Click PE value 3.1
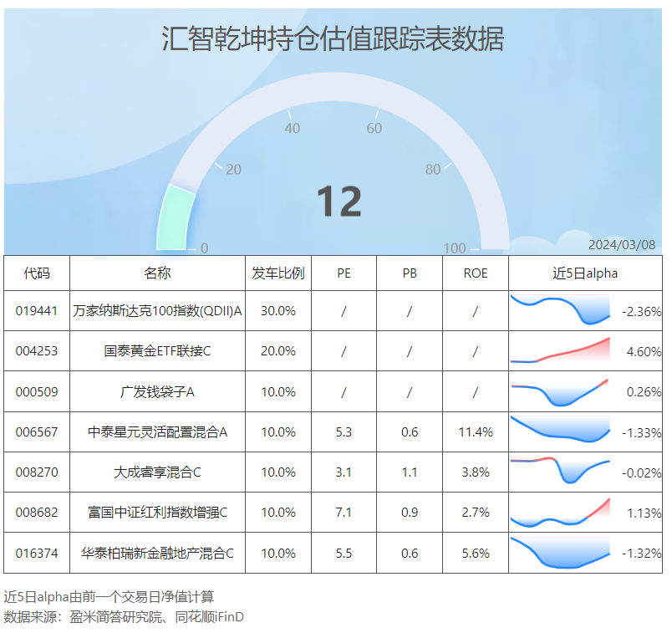Viewport: 672px width, 633px height. [x=344, y=472]
